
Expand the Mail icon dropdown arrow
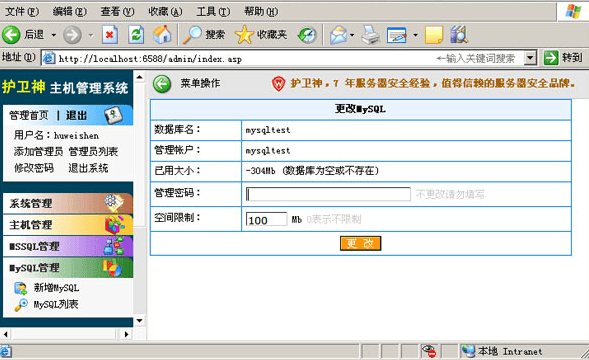pos(352,35)
